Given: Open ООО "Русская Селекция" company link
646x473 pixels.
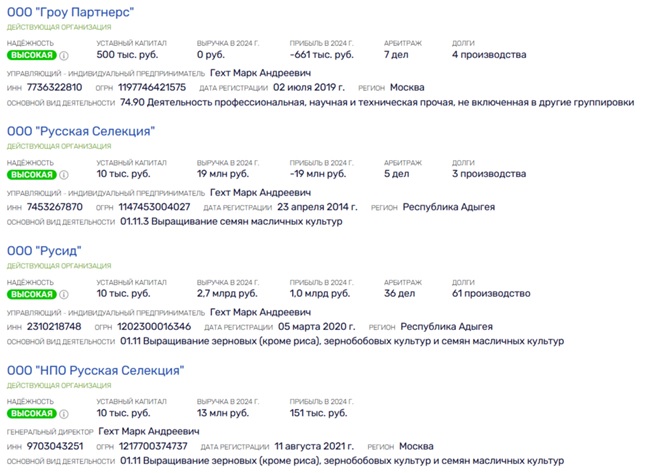Looking at the screenshot, I should click(81, 131).
